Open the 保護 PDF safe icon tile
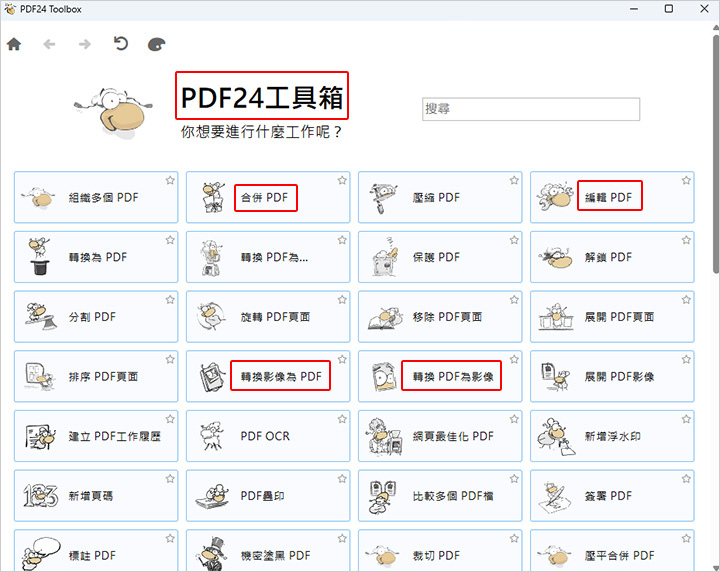This screenshot has width=720, height=572. pyautogui.click(x=440, y=257)
